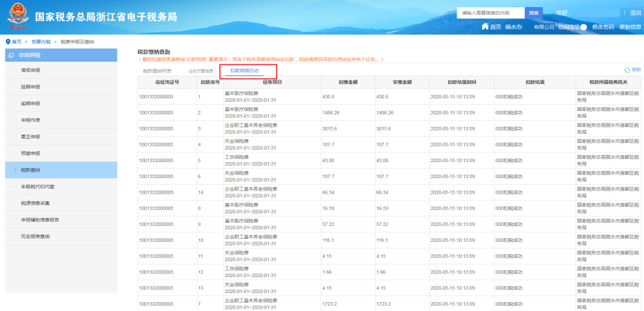Open 预缴申报 in the sidebar
Image resolution: width=644 pixels, height=311 pixels.
coord(61,154)
